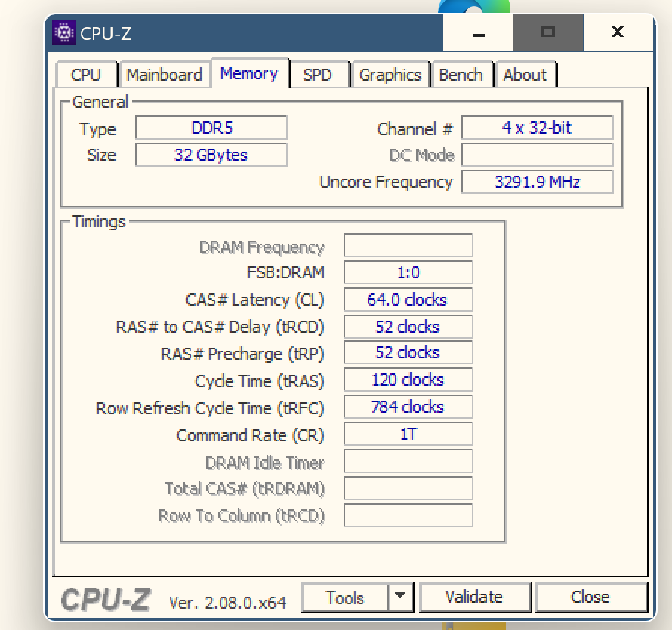This screenshot has height=630, width=672.
Task: Click the Command Rate 1T field
Action: click(408, 434)
